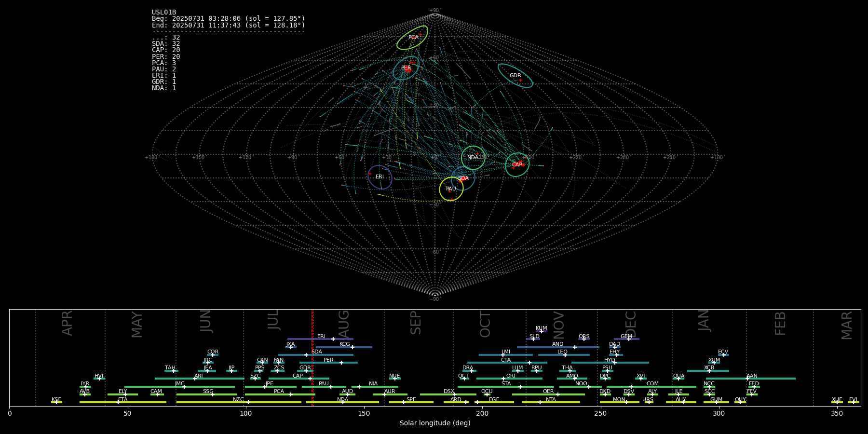This screenshot has width=868, height=434.
Task: Click the 'PAU: 2' count in legend
Action: (164, 69)
